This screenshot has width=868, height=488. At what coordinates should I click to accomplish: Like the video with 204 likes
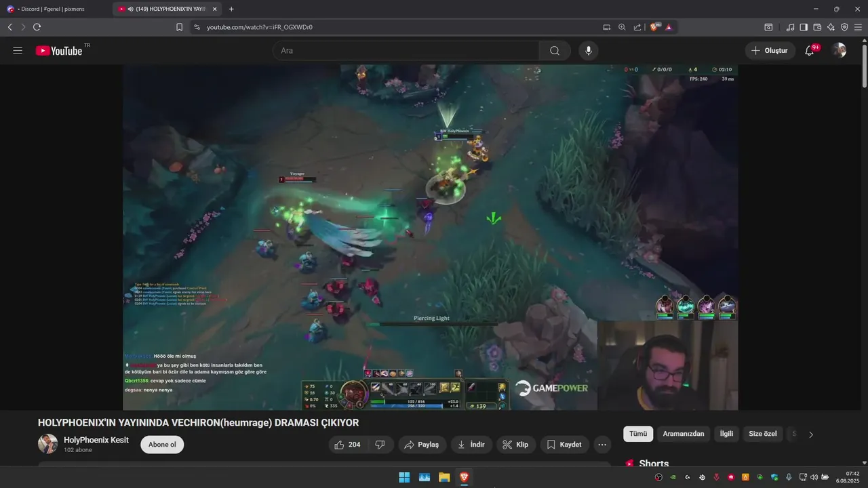click(349, 445)
